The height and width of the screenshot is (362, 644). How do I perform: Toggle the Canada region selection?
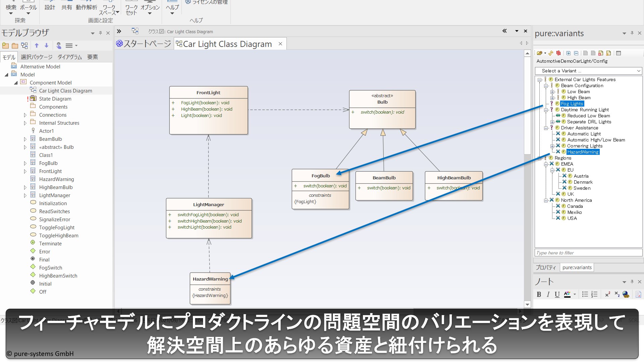click(558, 206)
